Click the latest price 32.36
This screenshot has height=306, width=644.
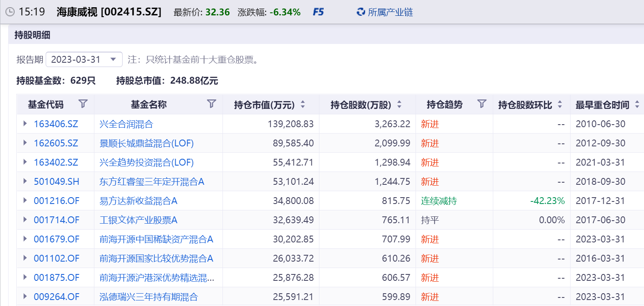[217, 12]
